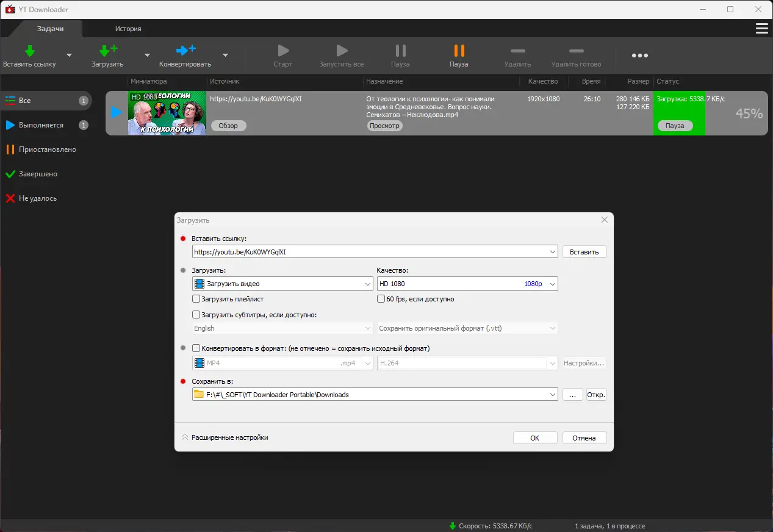Click the video thumbnail in the task row
The width and height of the screenshot is (773, 532).
[x=167, y=113]
